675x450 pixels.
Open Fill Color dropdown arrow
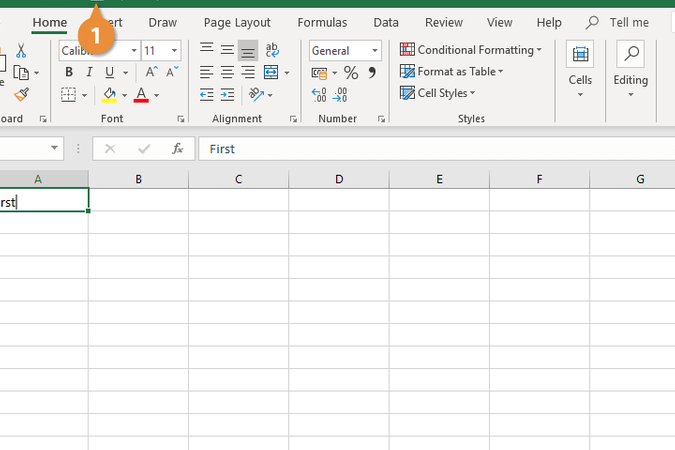coord(124,95)
